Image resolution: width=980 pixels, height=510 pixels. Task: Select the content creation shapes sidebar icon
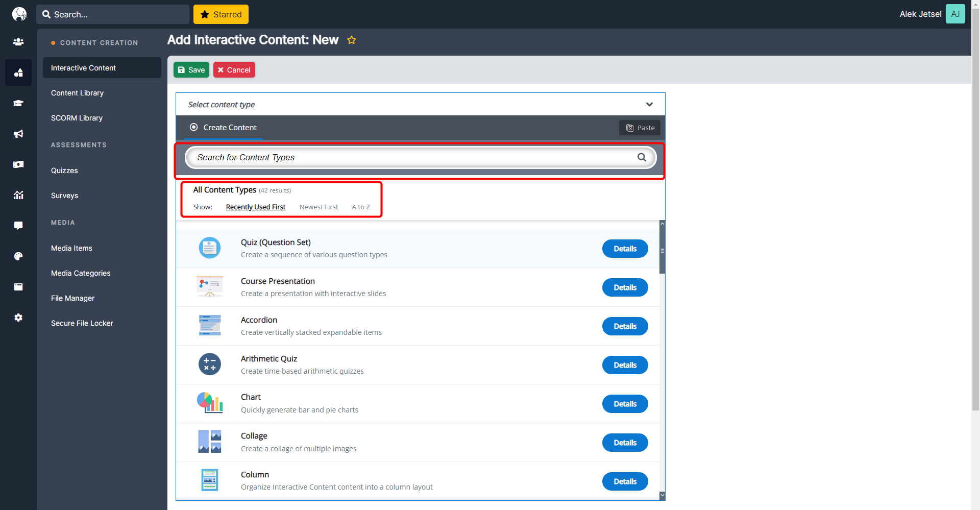pyautogui.click(x=18, y=72)
